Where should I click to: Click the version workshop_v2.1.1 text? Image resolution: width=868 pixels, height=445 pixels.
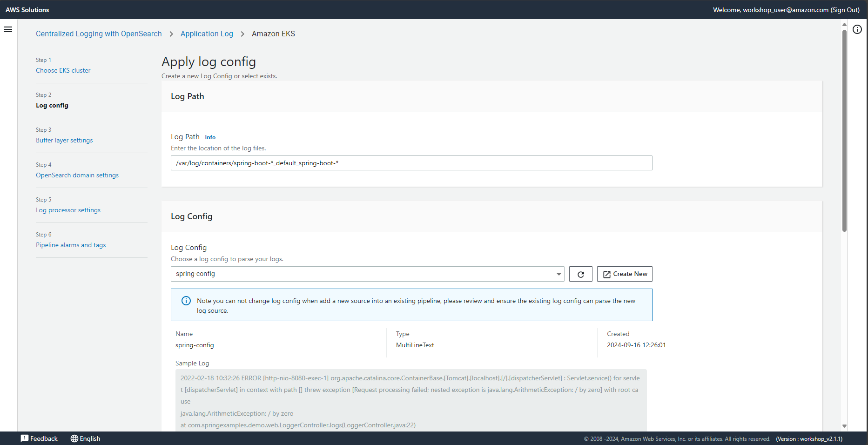(809, 439)
